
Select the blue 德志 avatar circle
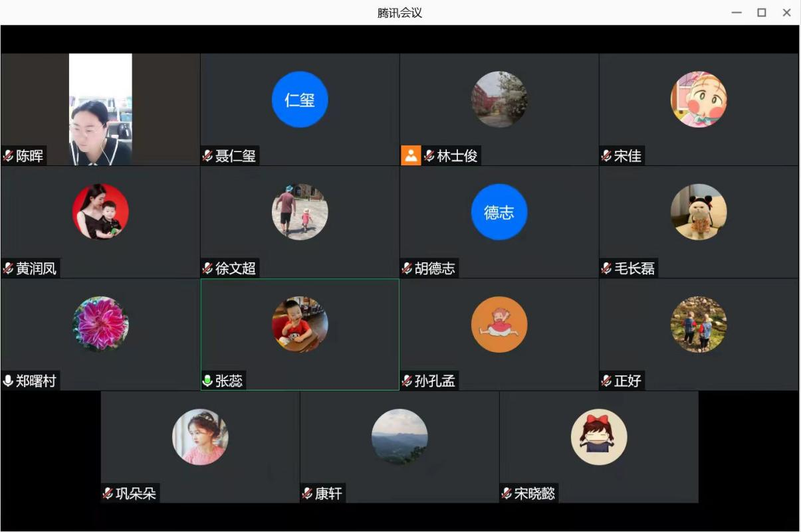click(x=499, y=212)
